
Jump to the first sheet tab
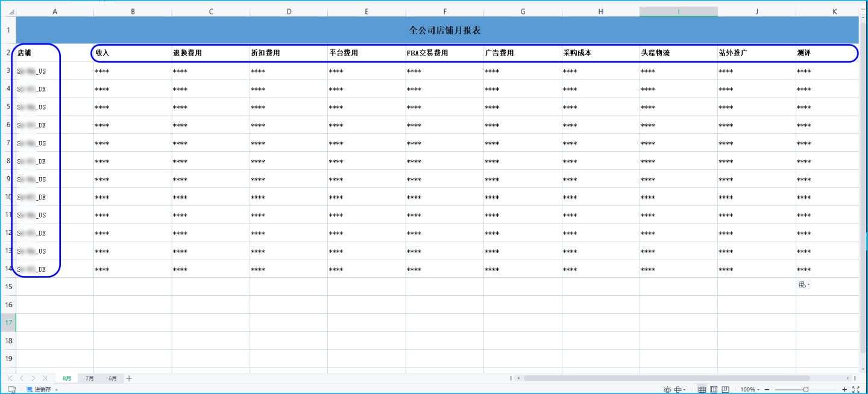point(10,378)
